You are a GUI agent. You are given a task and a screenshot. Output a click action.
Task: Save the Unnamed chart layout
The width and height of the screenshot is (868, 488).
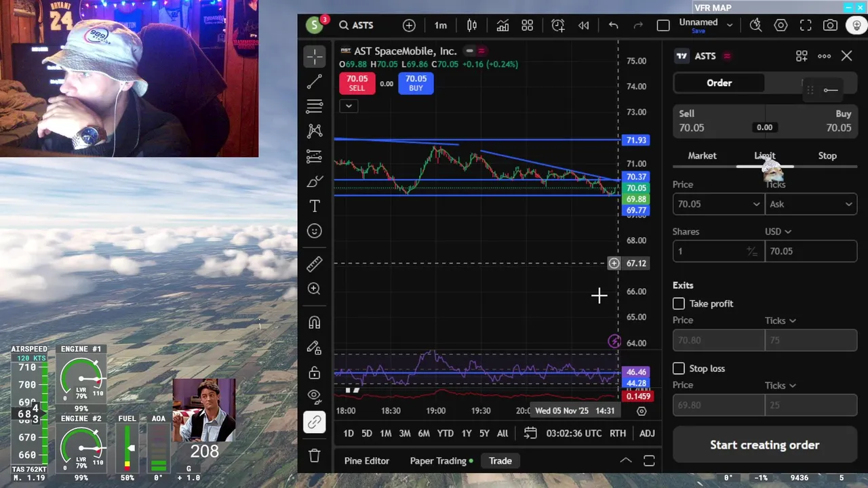(x=698, y=31)
